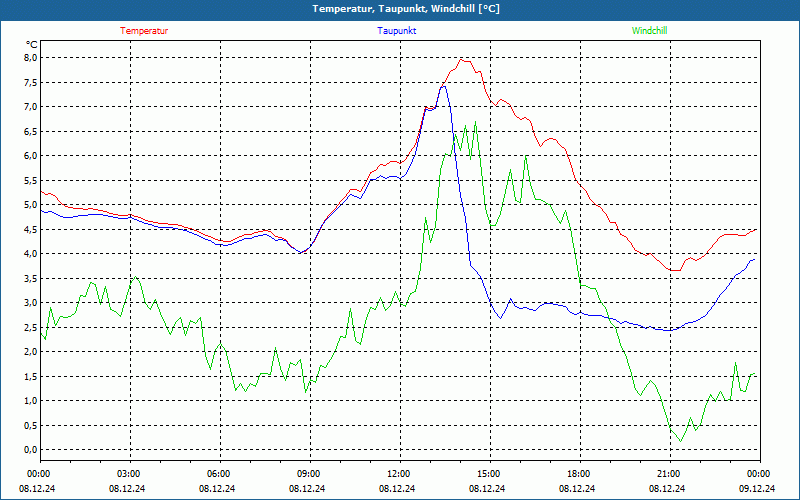Click the '7,5' y-axis value
The height and width of the screenshot is (500, 800).
point(32,82)
